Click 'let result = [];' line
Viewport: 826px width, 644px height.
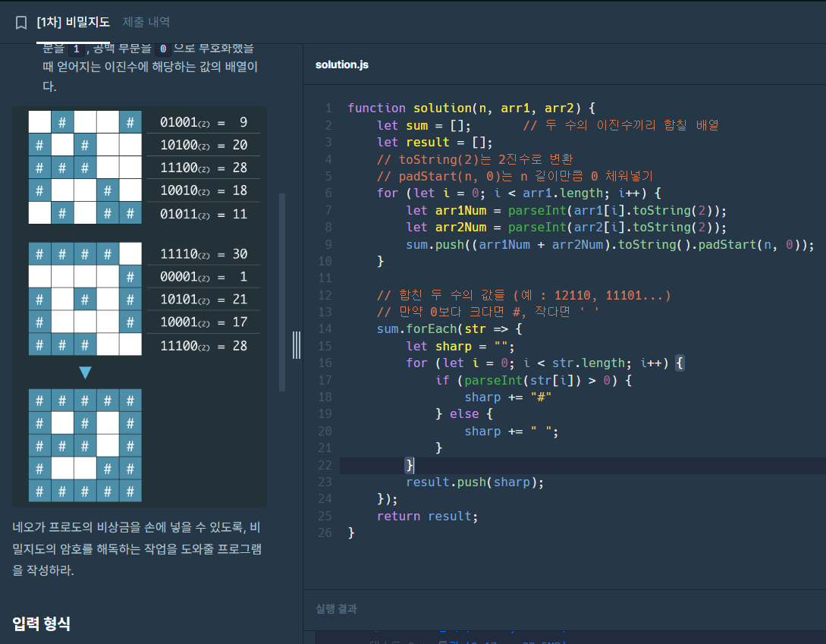pos(435,143)
